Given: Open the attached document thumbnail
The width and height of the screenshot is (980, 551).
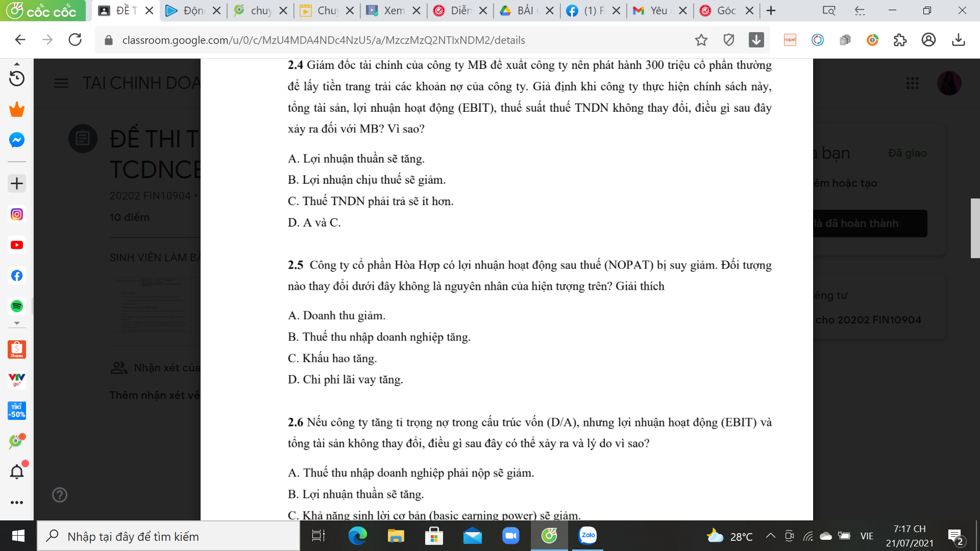Looking at the screenshot, I should tap(155, 305).
